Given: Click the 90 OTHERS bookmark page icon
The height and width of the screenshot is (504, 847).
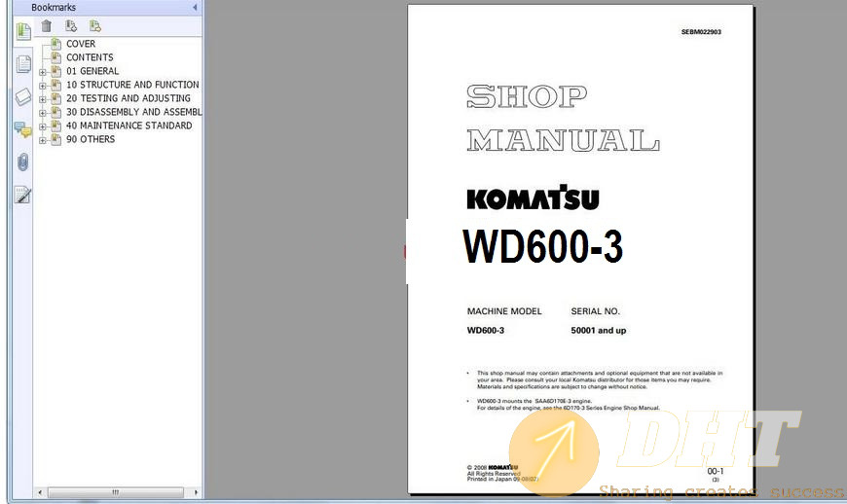Looking at the screenshot, I should pyautogui.click(x=55, y=139).
